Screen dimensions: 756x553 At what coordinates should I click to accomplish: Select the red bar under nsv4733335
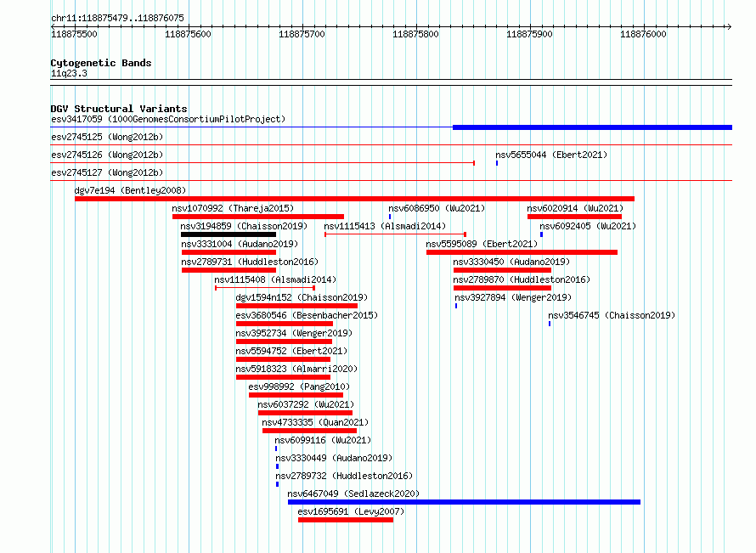(x=309, y=431)
